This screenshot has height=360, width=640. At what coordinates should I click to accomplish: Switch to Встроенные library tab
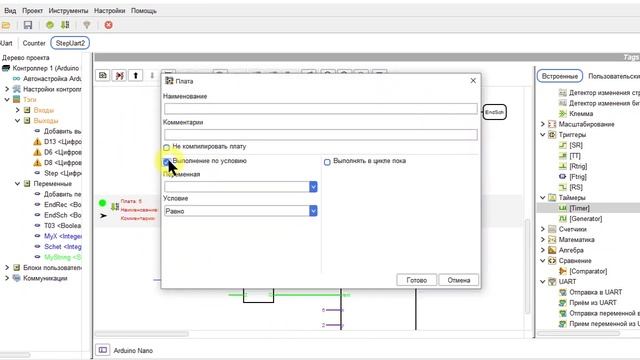pyautogui.click(x=560, y=76)
